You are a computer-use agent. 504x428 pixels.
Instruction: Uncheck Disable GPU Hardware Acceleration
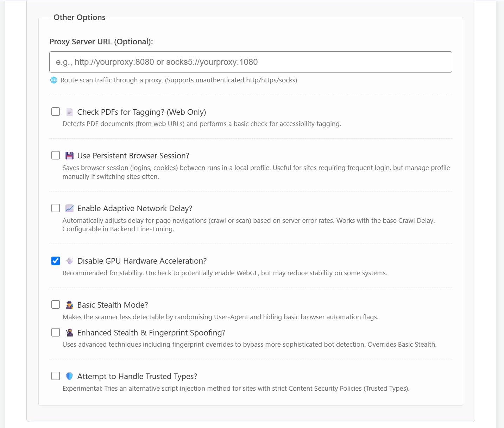(x=56, y=261)
